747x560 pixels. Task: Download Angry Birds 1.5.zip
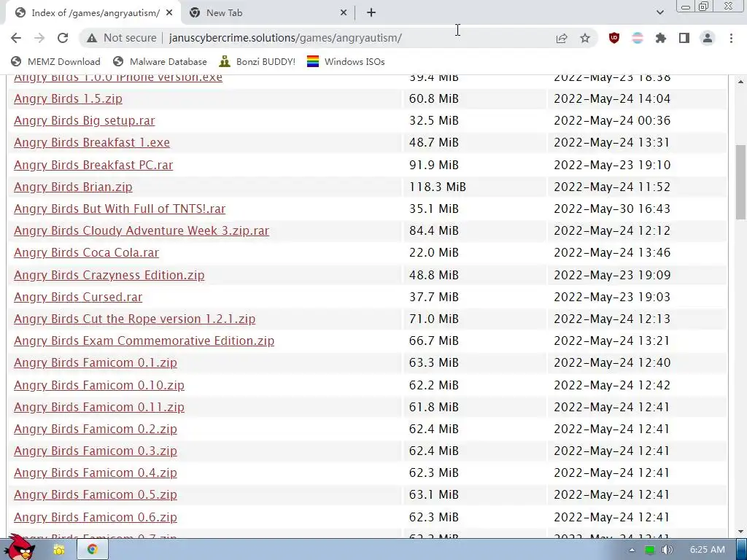point(68,98)
